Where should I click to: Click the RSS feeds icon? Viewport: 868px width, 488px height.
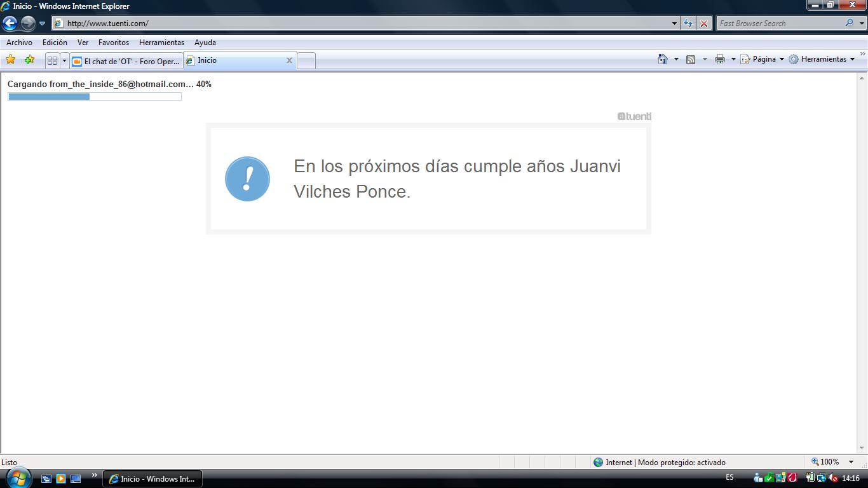(x=691, y=59)
